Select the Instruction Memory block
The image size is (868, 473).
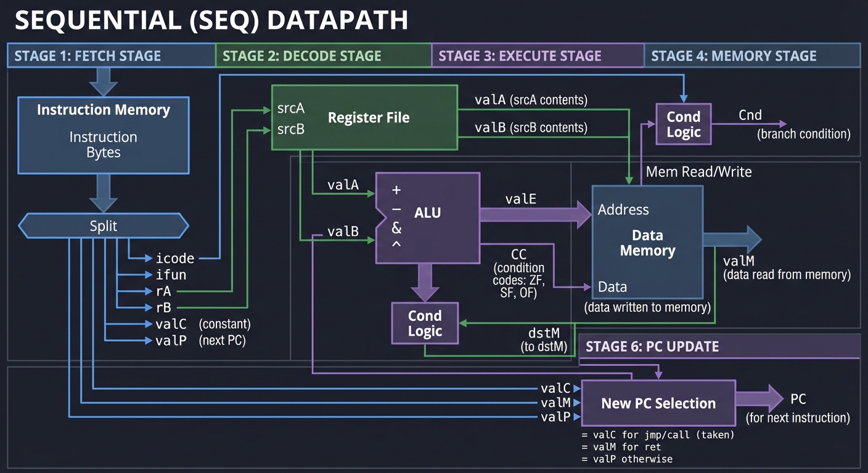pyautogui.click(x=103, y=134)
